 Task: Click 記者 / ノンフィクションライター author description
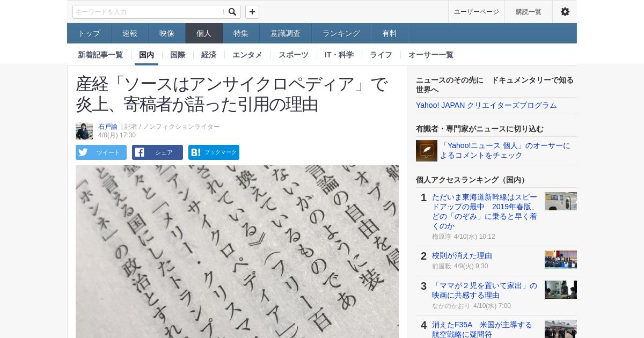click(x=172, y=127)
